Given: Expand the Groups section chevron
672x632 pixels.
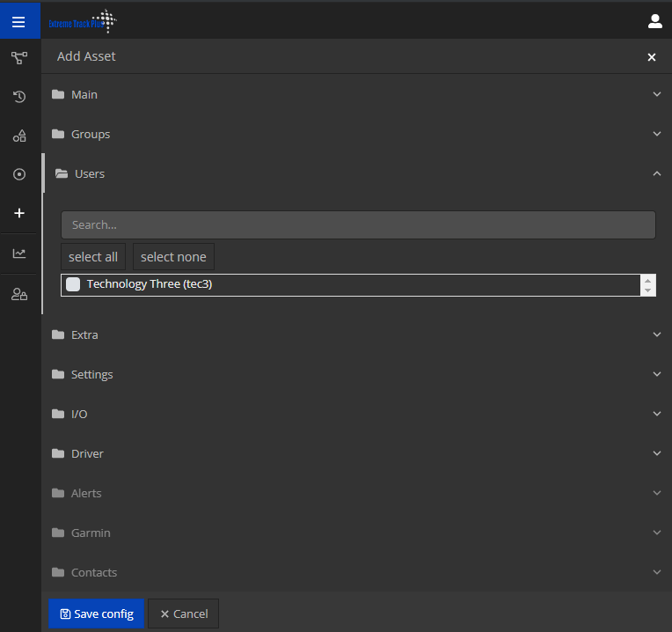Looking at the screenshot, I should (656, 134).
